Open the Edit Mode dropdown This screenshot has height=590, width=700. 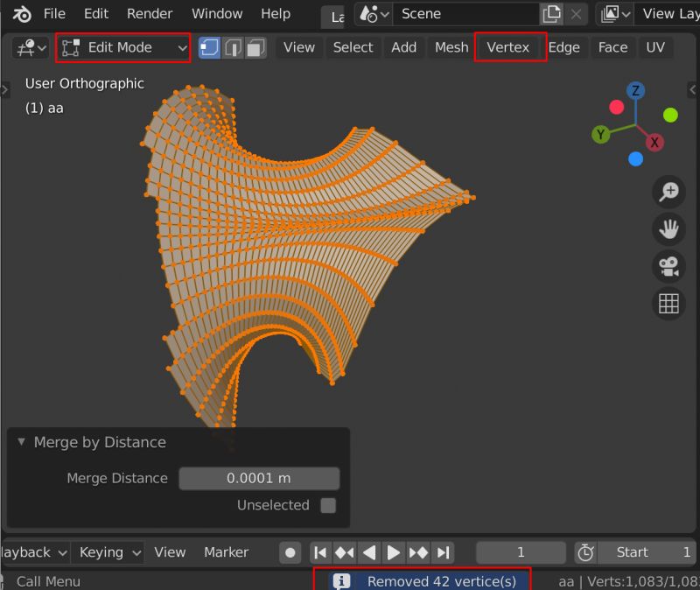point(122,48)
